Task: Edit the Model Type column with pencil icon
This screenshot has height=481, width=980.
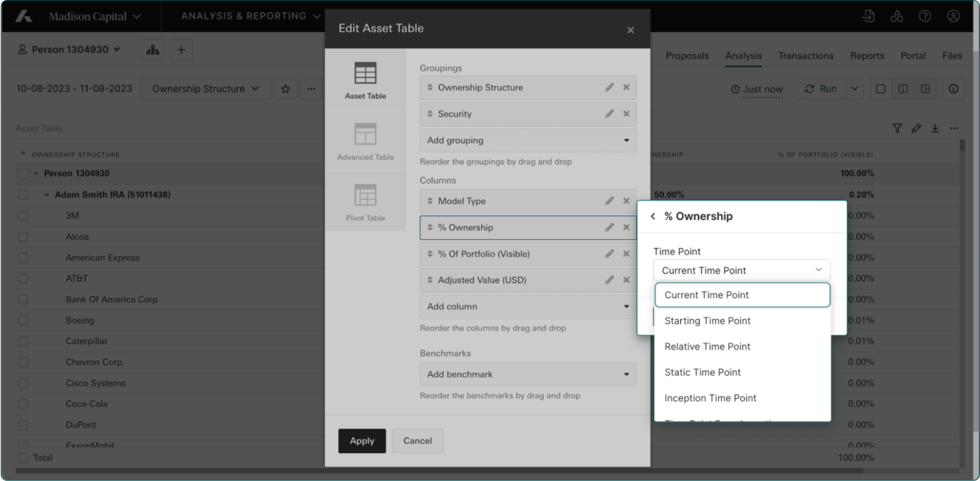Action: 609,201
